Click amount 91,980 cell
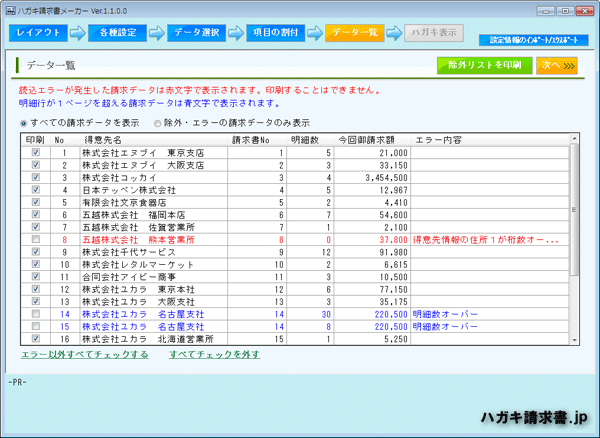This screenshot has width=600, height=438. click(x=372, y=252)
